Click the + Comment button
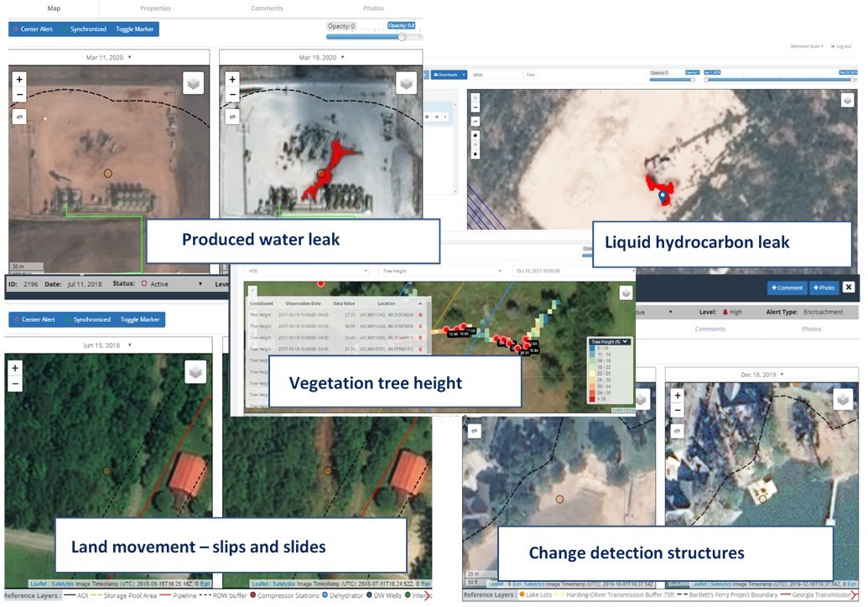 click(x=787, y=288)
